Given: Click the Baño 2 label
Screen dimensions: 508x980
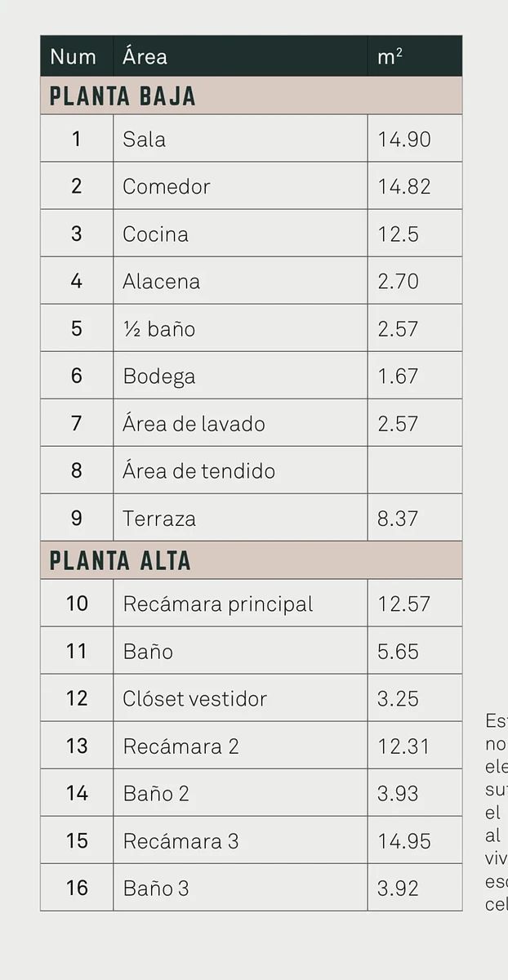Looking at the screenshot, I should (x=156, y=793).
